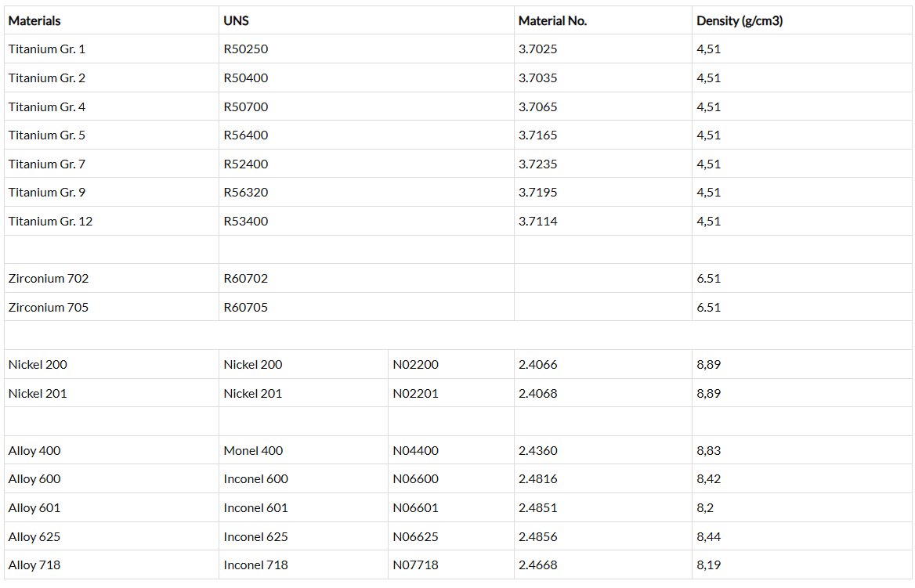
Task: Select the Alloy 600 cell
Action: click(x=34, y=479)
